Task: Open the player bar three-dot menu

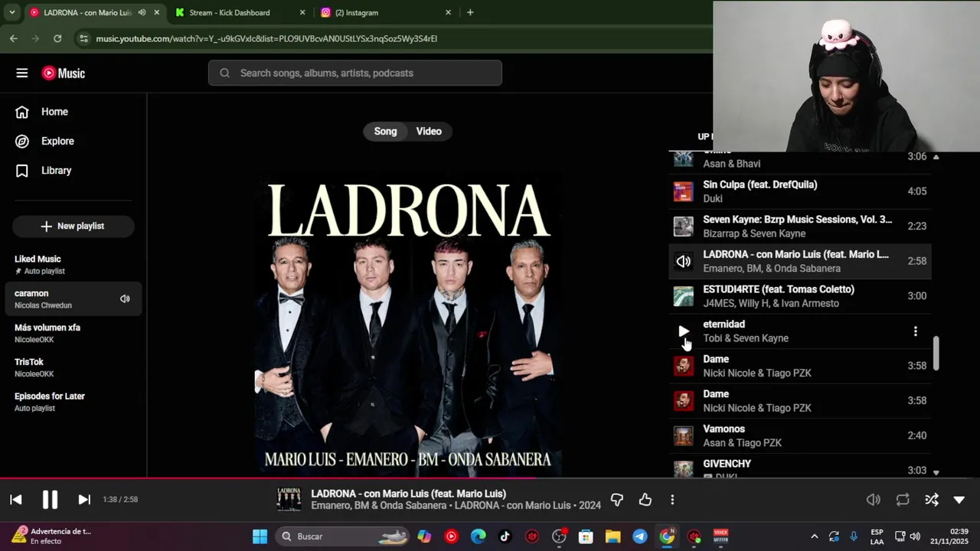Action: click(x=672, y=500)
